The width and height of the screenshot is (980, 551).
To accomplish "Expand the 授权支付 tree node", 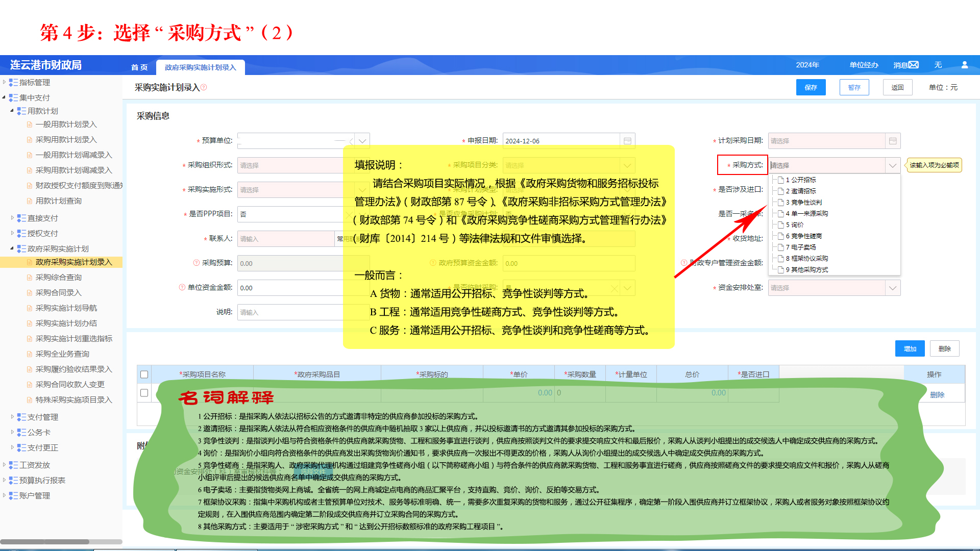I will point(12,233).
